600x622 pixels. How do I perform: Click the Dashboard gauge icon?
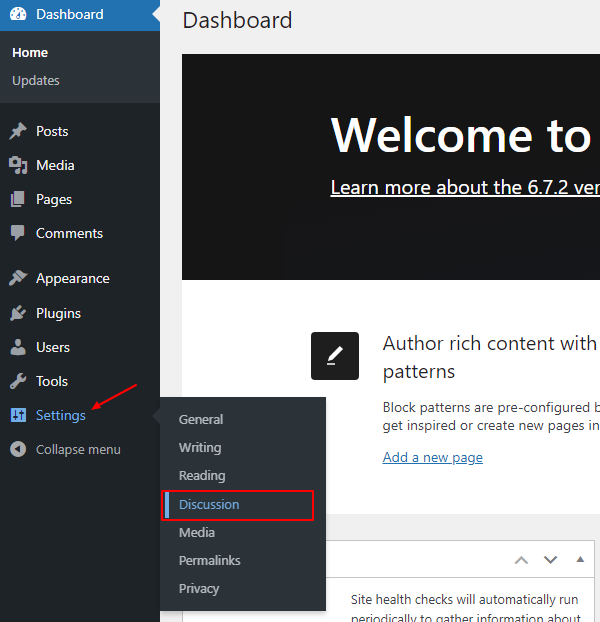(18, 14)
